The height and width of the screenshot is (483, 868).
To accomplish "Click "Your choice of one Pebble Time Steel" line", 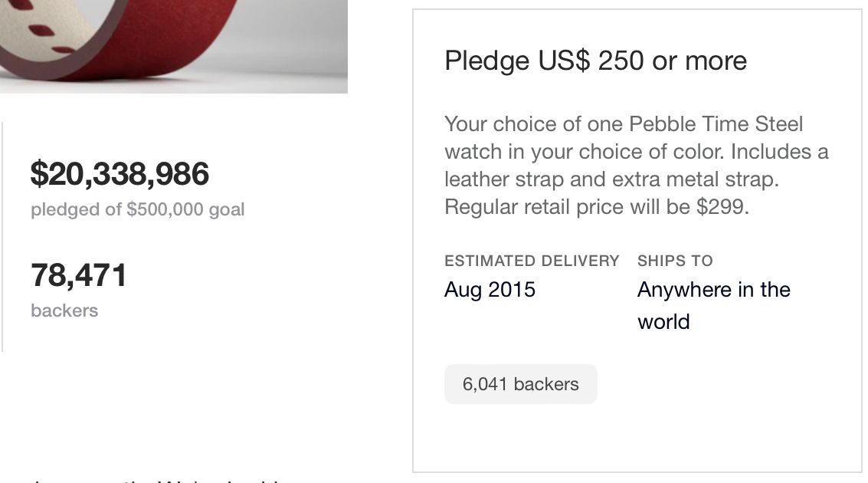I will (624, 124).
